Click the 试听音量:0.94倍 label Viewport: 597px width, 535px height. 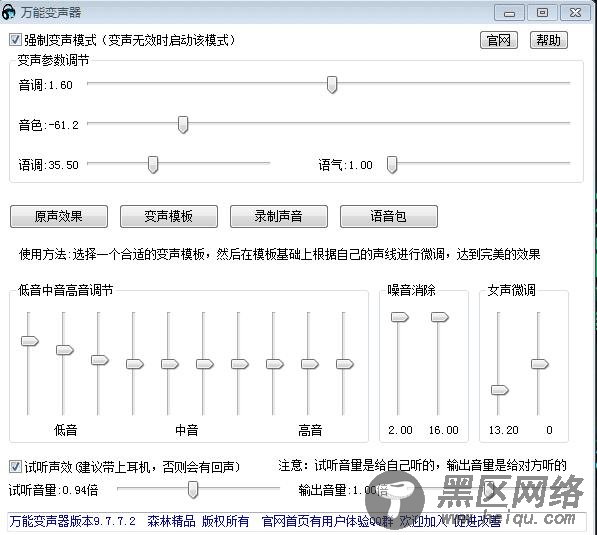click(53, 490)
